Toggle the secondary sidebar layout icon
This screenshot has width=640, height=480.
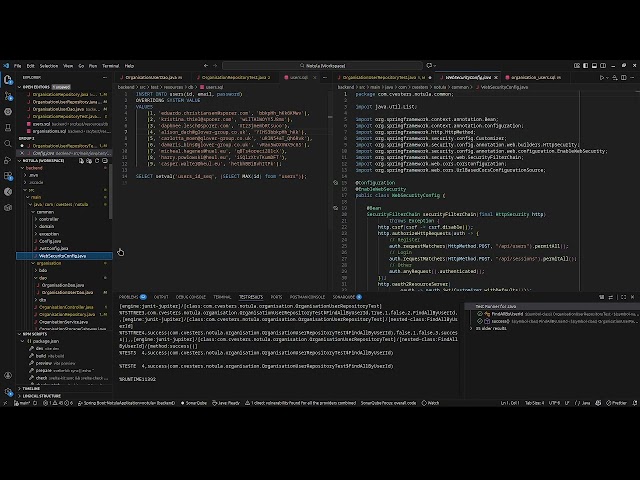click(x=603, y=65)
